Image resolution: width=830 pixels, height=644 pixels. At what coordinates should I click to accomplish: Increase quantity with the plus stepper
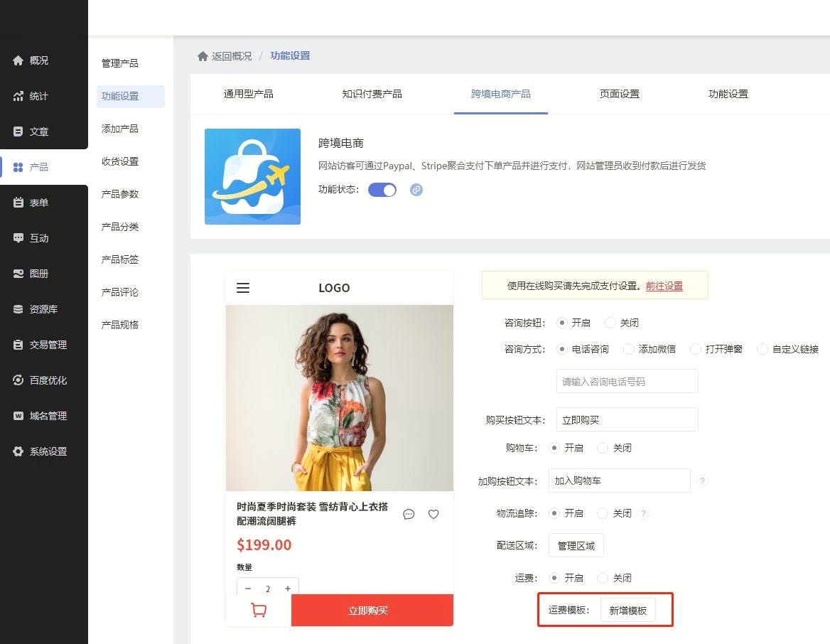(x=287, y=589)
